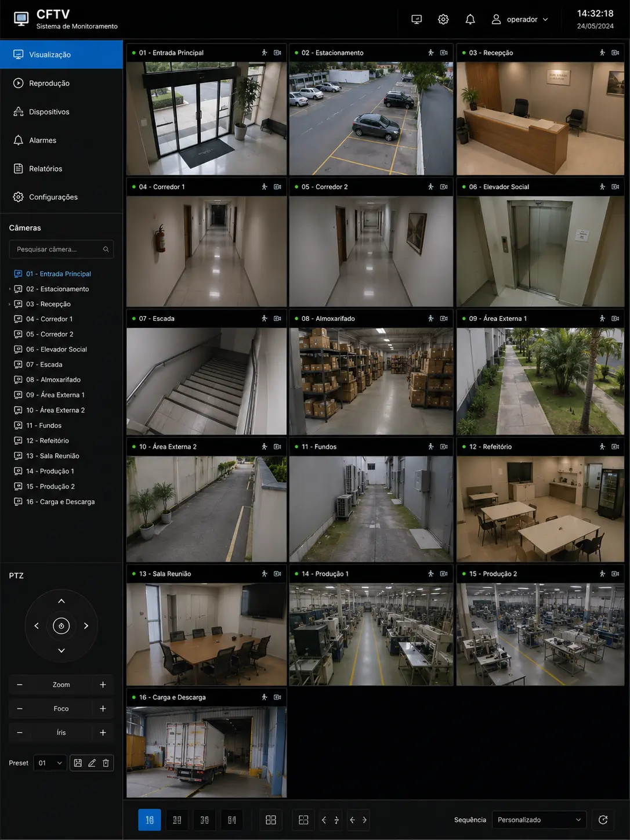
Task: Select the 16-camera grid layout button
Action: pos(150,820)
